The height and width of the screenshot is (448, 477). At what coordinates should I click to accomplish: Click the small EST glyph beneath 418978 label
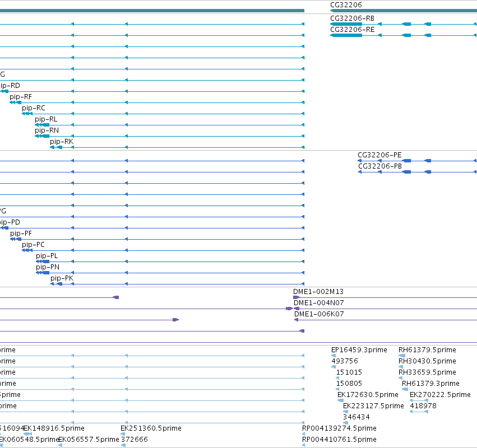419,412
